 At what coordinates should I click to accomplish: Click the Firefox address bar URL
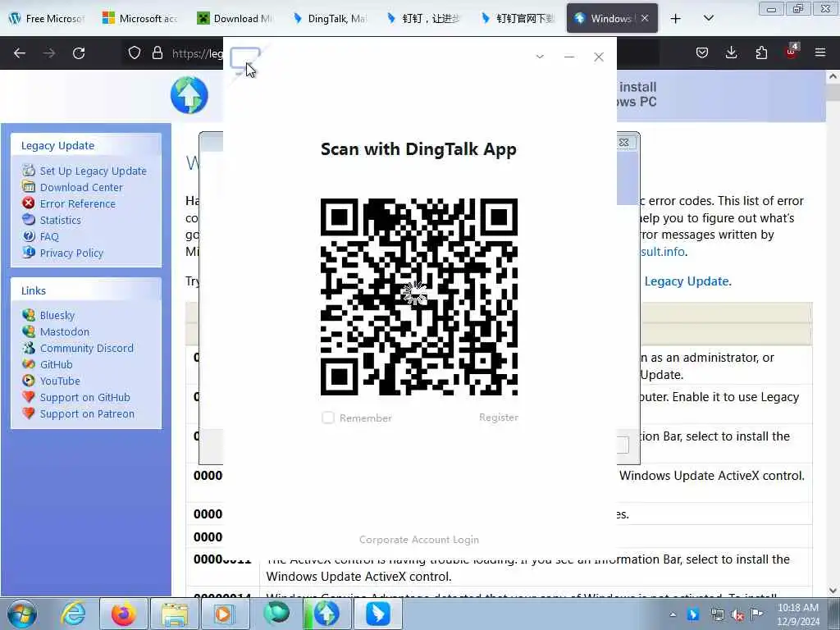(x=197, y=53)
